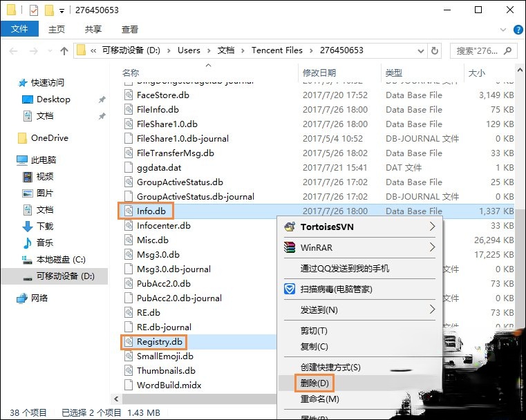Choose 通过QQ发送到我的手机 menu entry
This screenshot has height=420, width=526.
point(360,268)
